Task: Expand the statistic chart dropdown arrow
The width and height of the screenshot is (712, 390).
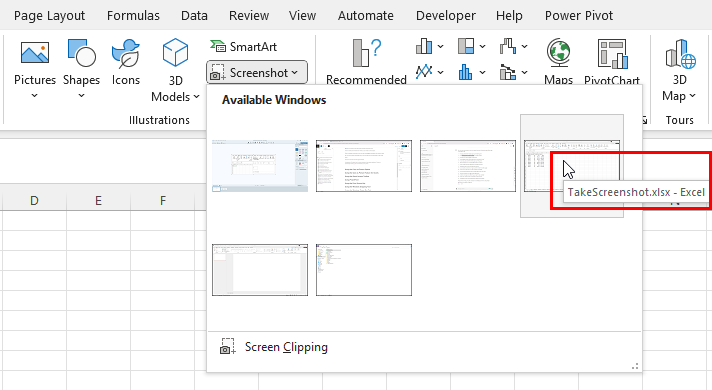Action: click(x=482, y=72)
